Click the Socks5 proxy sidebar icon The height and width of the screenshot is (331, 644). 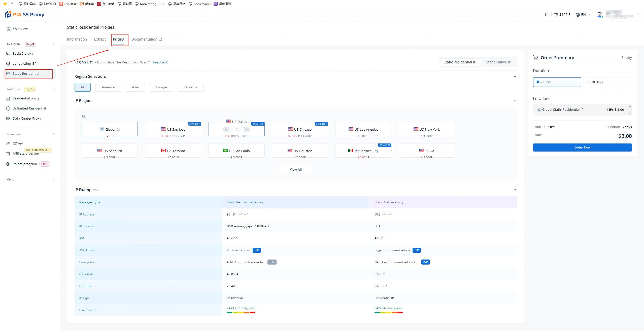tap(8, 54)
